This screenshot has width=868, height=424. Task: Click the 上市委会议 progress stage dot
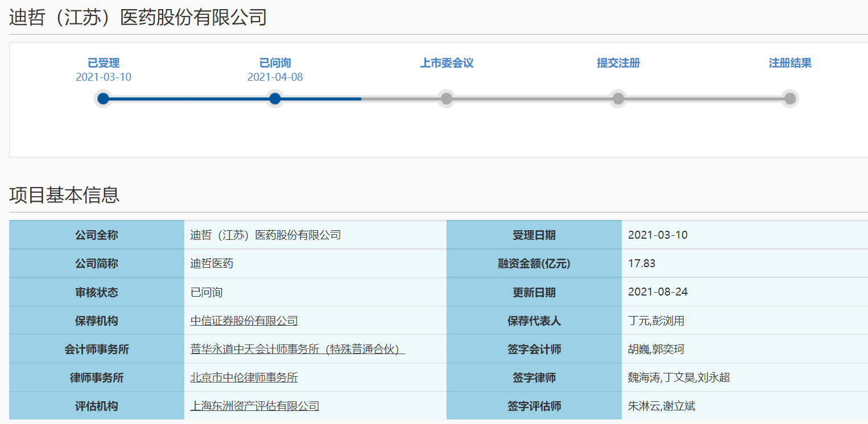[447, 99]
